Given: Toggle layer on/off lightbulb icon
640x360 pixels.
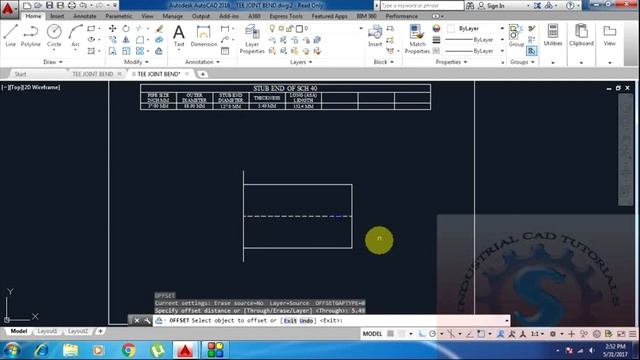Looking at the screenshot, I should (x=272, y=29).
